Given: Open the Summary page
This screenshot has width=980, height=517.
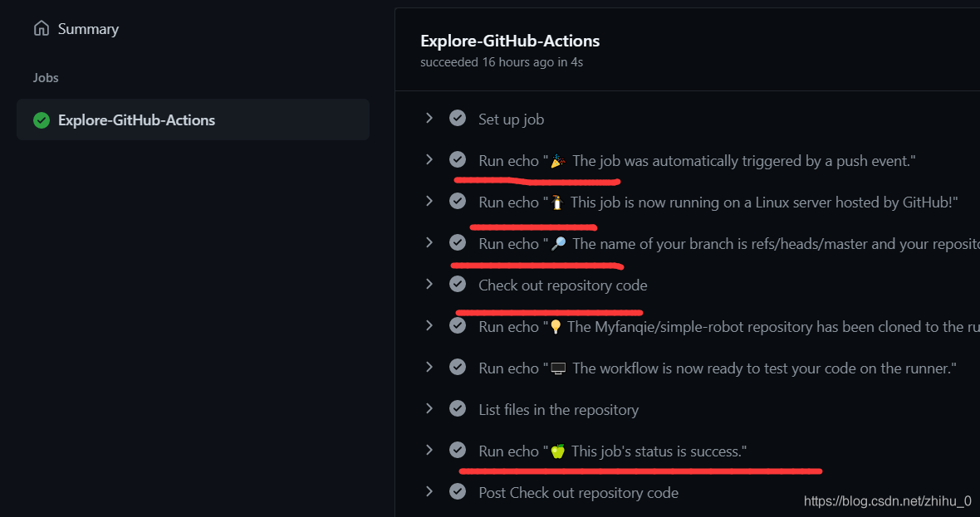Looking at the screenshot, I should coord(88,29).
